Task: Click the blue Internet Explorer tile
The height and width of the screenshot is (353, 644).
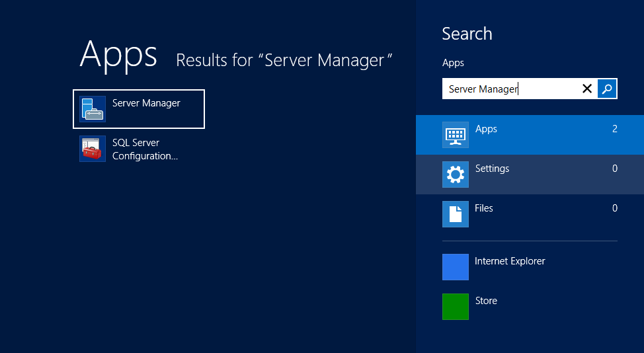Action: coord(456,267)
